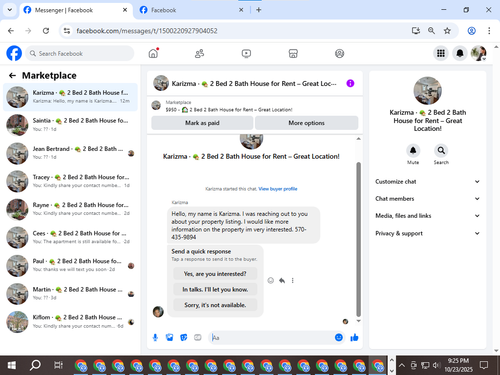Screen dimensions: 500x375
Task: Open the Saintia conversation
Action: tap(70, 125)
